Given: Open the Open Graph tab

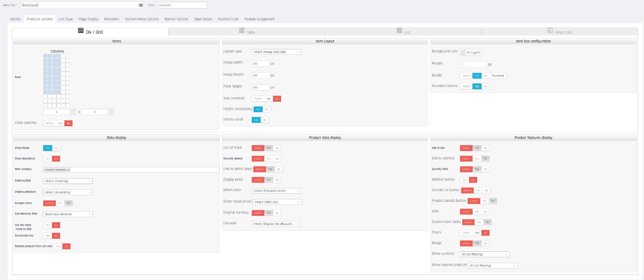Looking at the screenshot, I should 203,19.
